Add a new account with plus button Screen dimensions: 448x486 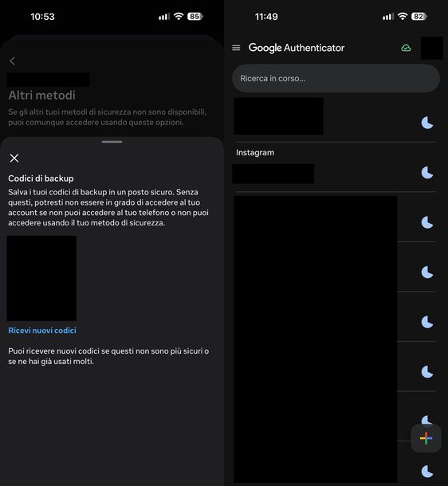coord(426,438)
